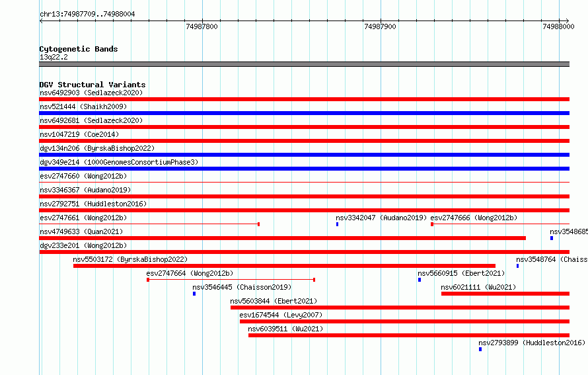Click nsv1047219 (Coe2014) variant label
The image size is (588, 375).
point(79,134)
